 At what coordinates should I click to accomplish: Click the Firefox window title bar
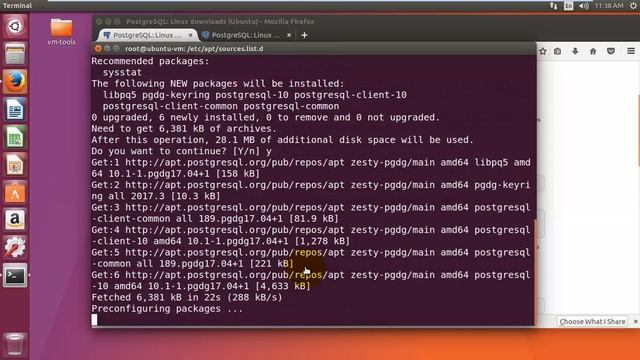(x=220, y=21)
